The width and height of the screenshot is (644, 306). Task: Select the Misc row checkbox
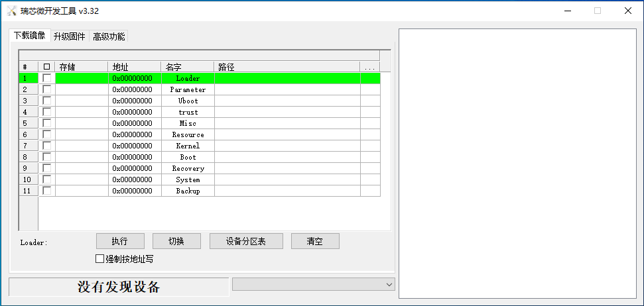coord(47,123)
